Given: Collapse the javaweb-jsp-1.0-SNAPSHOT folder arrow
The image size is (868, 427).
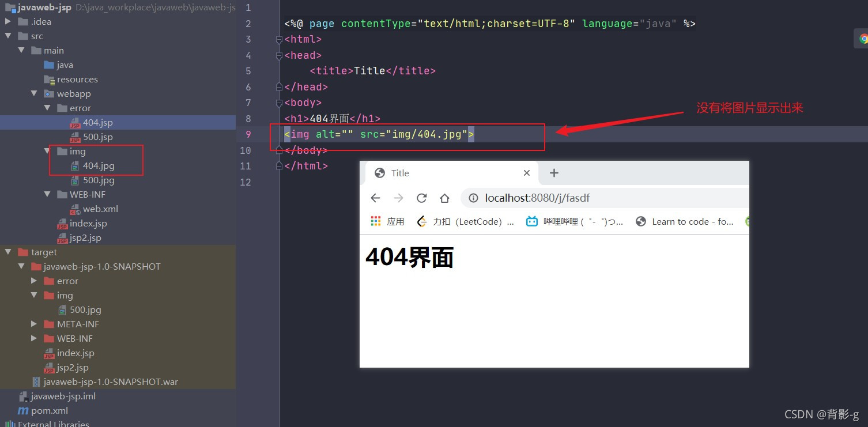Looking at the screenshot, I should (21, 267).
